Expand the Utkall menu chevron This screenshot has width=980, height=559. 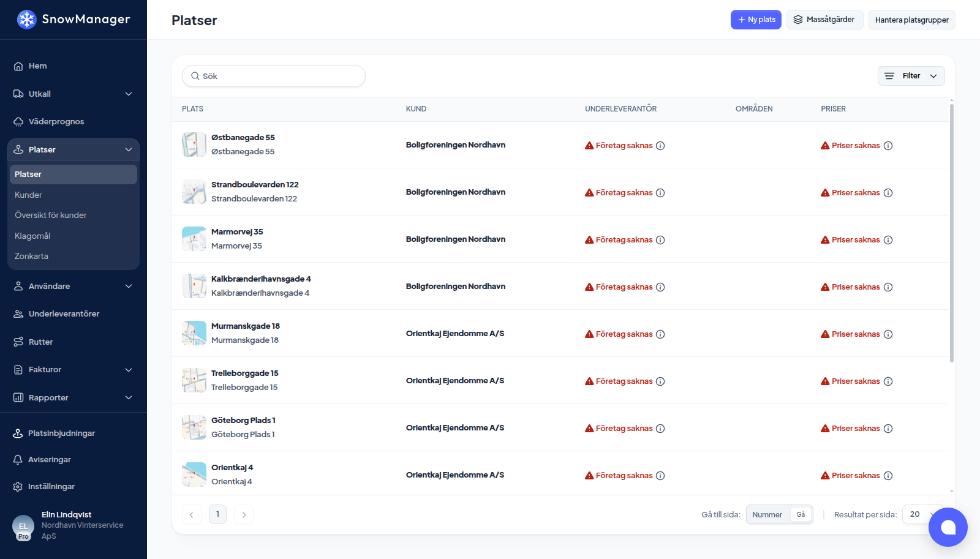[x=129, y=94]
